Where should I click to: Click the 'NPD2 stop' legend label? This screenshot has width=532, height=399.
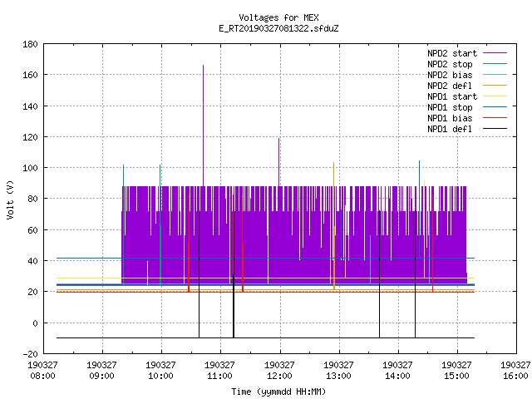point(450,64)
